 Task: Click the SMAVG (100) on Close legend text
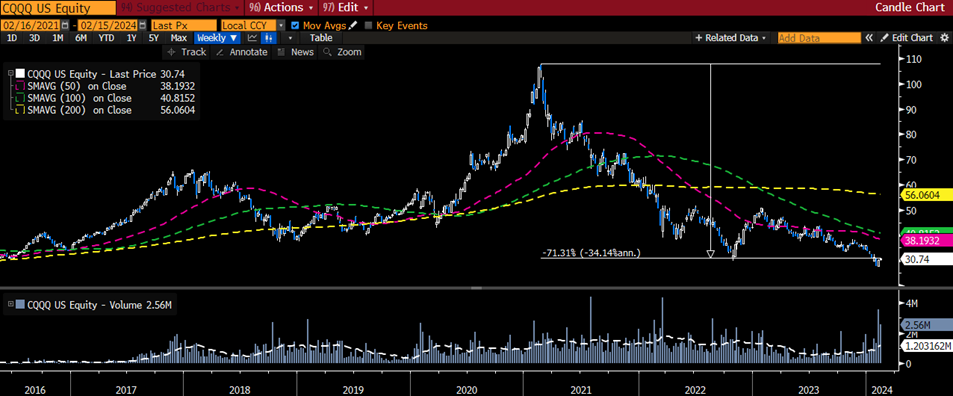point(80,98)
